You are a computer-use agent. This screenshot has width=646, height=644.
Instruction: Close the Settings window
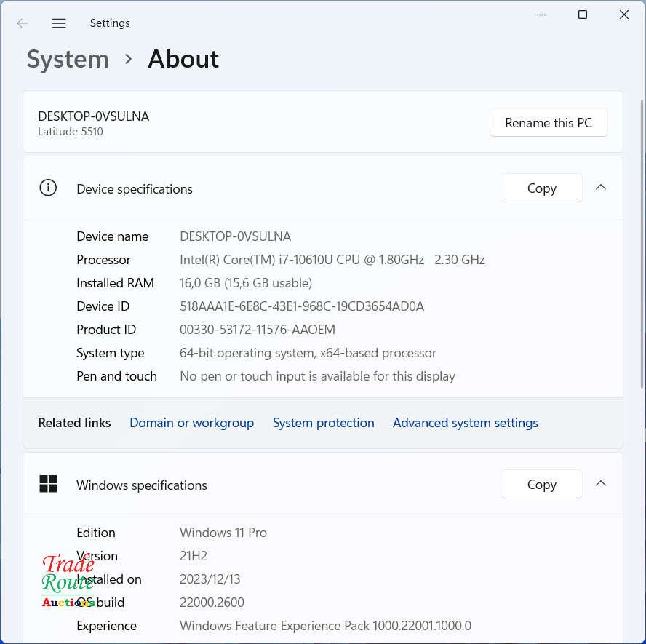624,15
